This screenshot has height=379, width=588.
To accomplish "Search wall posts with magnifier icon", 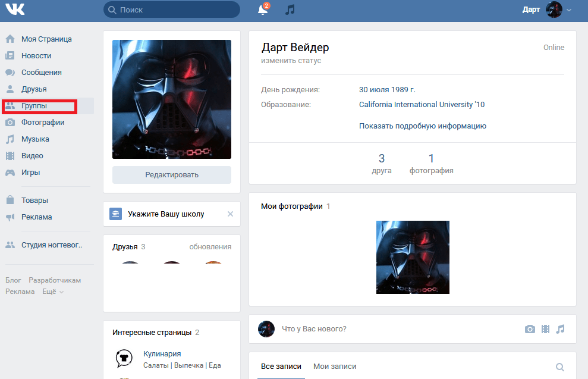I will (559, 367).
